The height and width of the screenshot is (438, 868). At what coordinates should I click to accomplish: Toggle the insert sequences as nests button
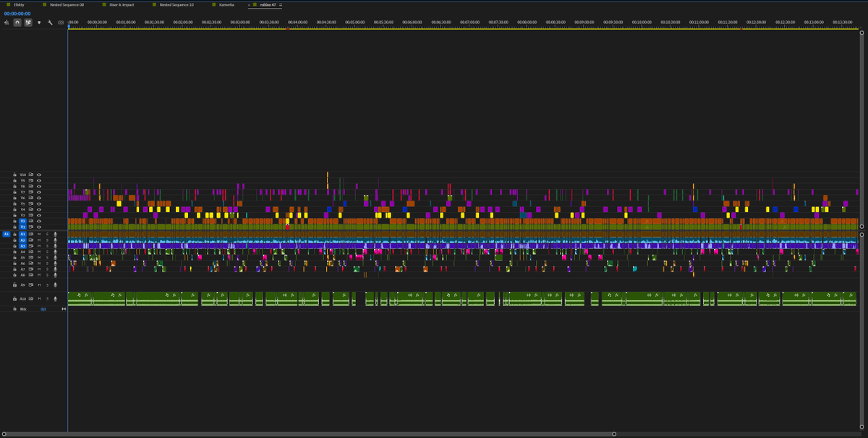7,22
